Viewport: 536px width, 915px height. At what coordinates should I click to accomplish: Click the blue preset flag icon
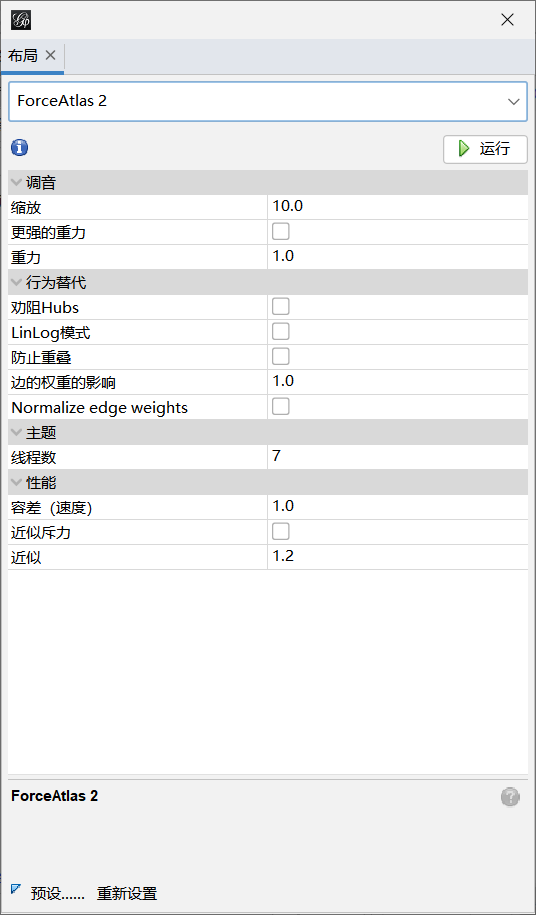[16, 889]
